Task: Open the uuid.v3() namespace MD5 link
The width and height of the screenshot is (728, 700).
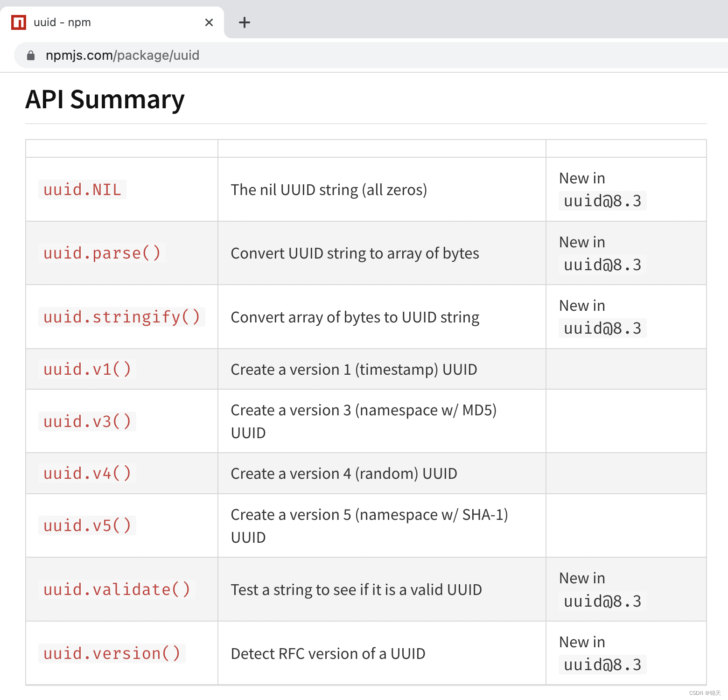Action: tap(87, 421)
